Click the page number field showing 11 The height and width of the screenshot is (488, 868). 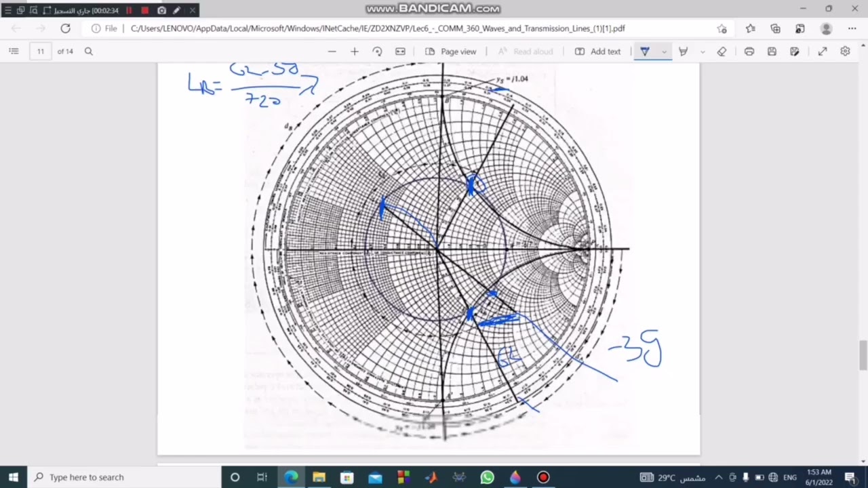pyautogui.click(x=41, y=52)
